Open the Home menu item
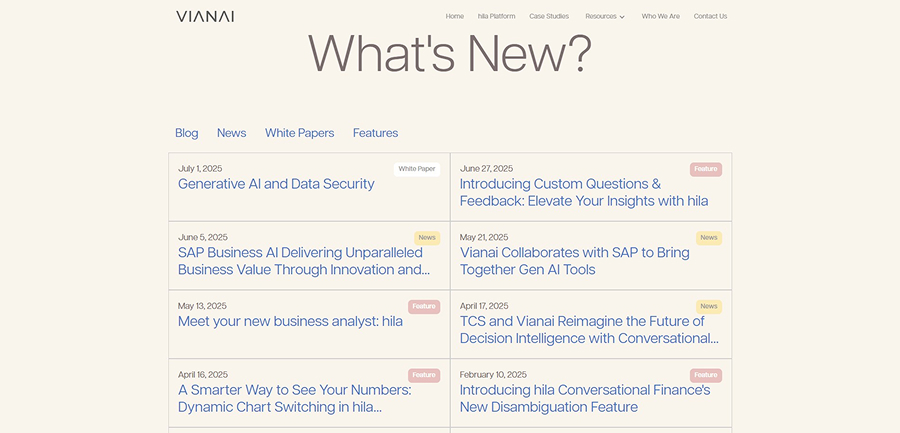Viewport: 900px width, 433px height. [455, 16]
